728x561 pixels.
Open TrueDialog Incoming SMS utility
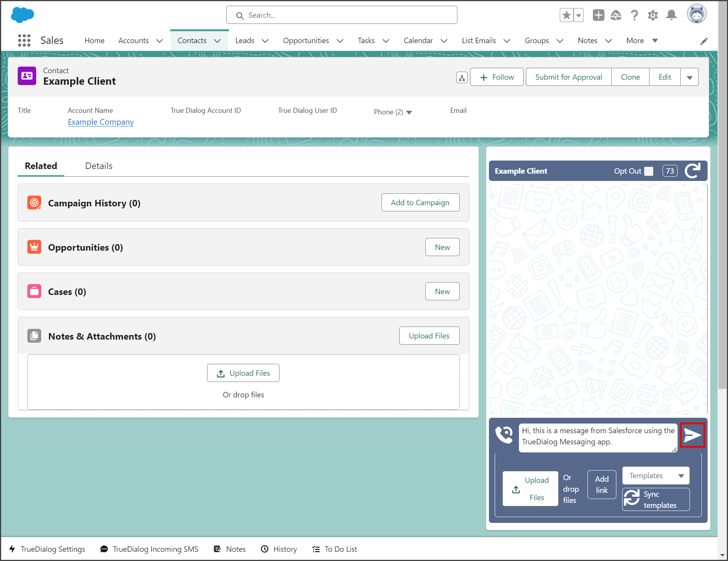tap(149, 549)
